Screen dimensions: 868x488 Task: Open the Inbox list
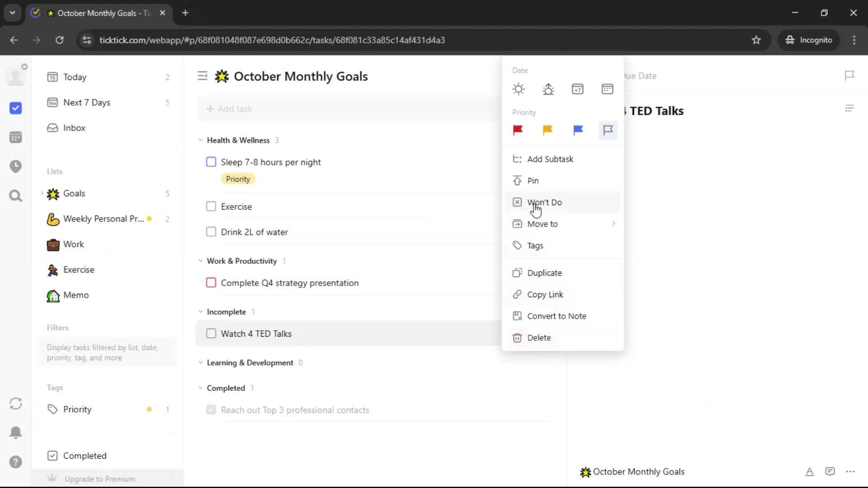pos(74,128)
